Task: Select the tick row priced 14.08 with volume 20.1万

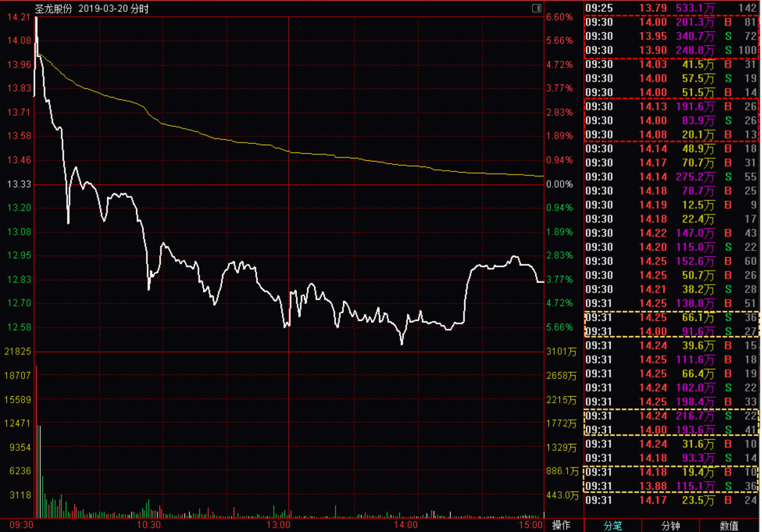Action: [x=671, y=135]
